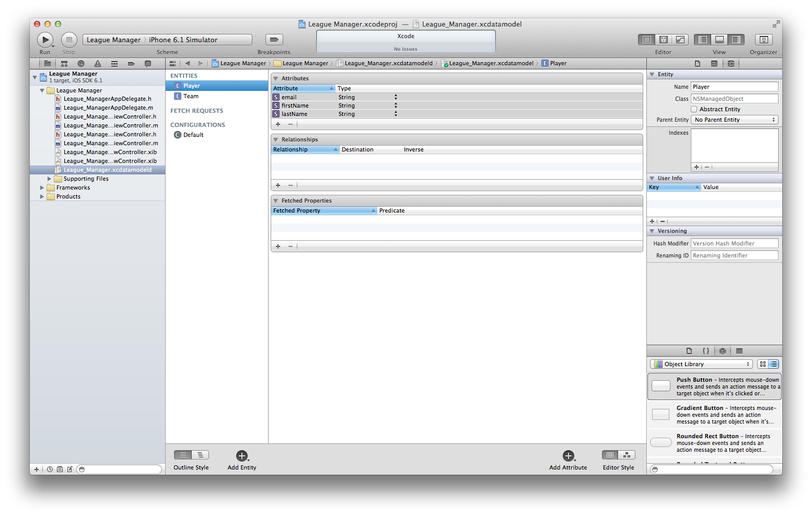This screenshot has width=812, height=516.
Task: Select the Player entity
Action: 217,86
